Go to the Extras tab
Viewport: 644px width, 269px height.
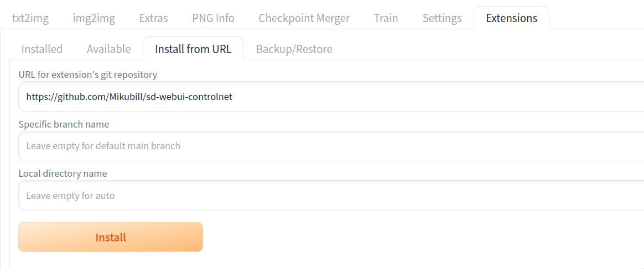154,18
